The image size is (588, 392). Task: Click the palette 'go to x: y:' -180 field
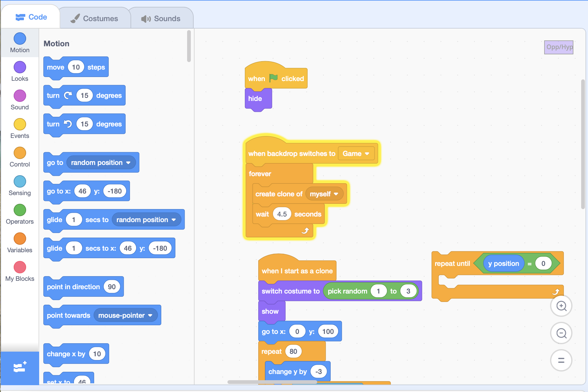pos(115,191)
